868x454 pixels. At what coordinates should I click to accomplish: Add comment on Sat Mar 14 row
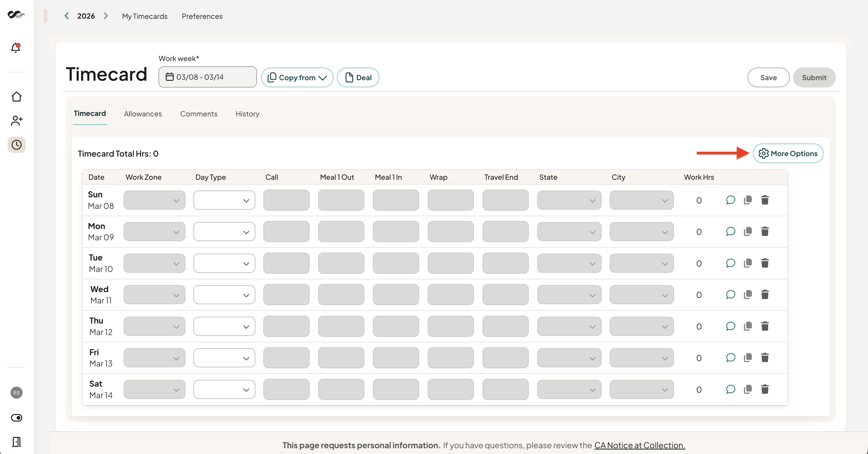730,389
